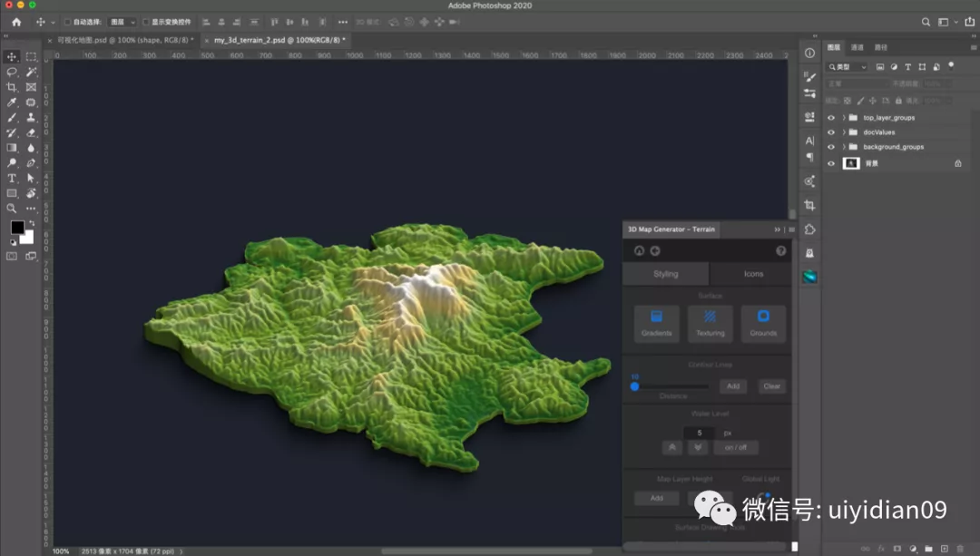
Task: Click the Clear contour lines button
Action: [771, 386]
